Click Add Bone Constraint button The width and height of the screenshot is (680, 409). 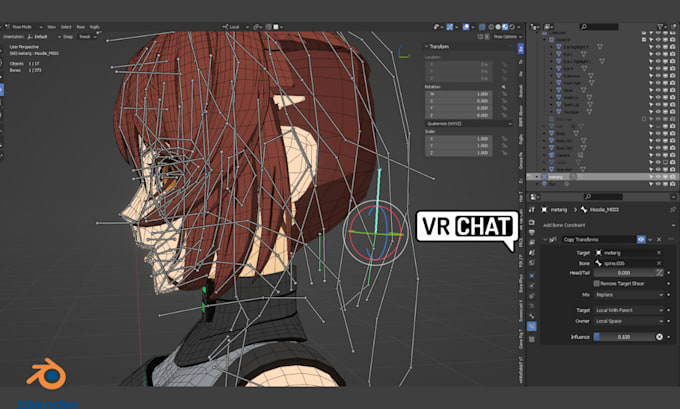tap(608, 225)
